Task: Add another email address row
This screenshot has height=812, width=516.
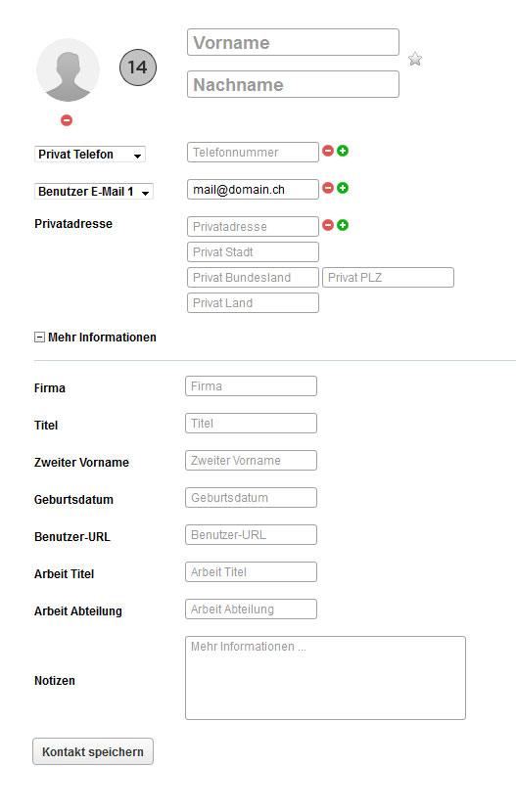Action: coord(343,188)
